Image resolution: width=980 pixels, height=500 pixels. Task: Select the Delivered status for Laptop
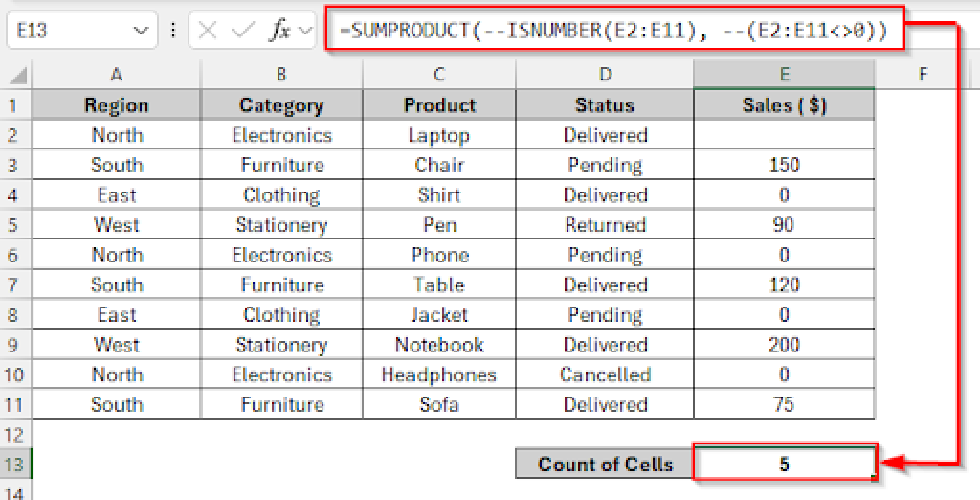604,135
